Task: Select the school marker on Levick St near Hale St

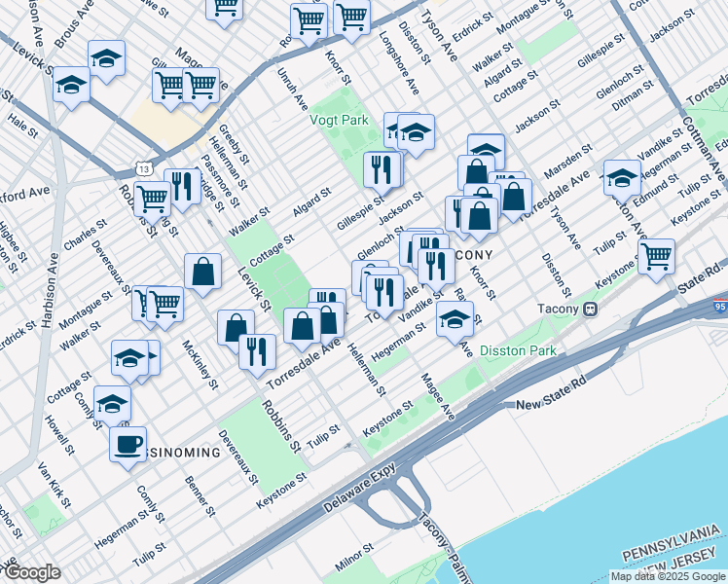Action: [x=71, y=85]
